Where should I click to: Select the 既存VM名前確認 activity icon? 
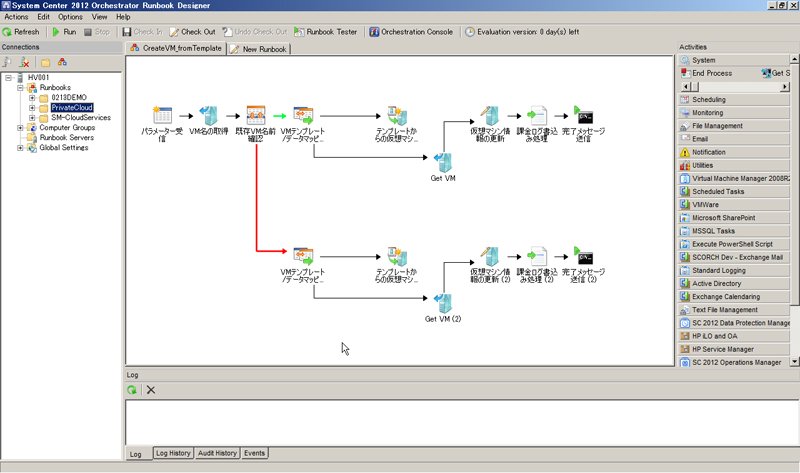[x=256, y=115]
